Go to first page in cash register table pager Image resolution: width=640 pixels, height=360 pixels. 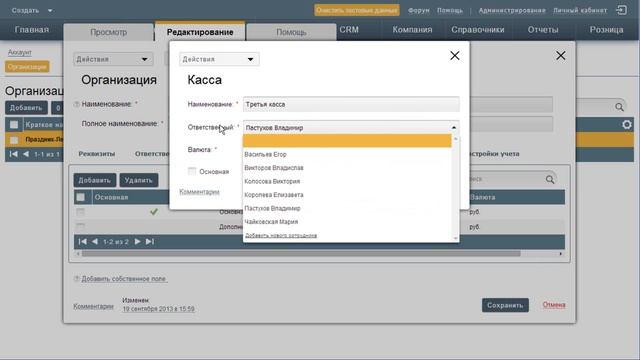click(x=82, y=242)
